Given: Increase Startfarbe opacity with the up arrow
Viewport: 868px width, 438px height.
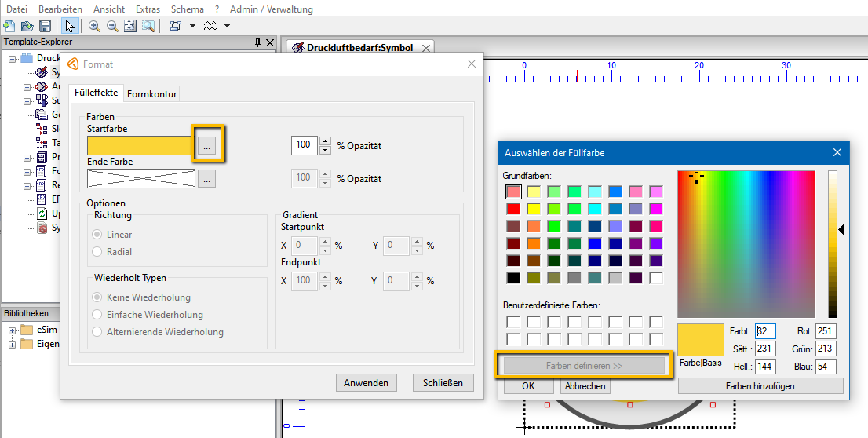Looking at the screenshot, I should click(326, 141).
